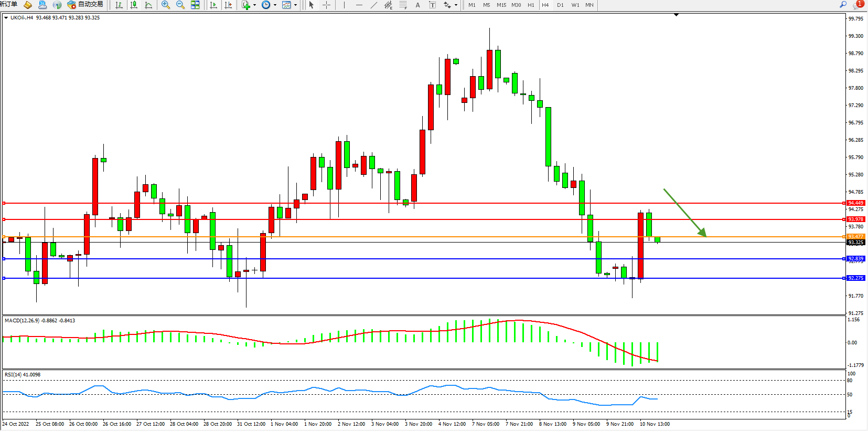Switch to the D1 timeframe
This screenshot has height=431, width=868.
(560, 5)
